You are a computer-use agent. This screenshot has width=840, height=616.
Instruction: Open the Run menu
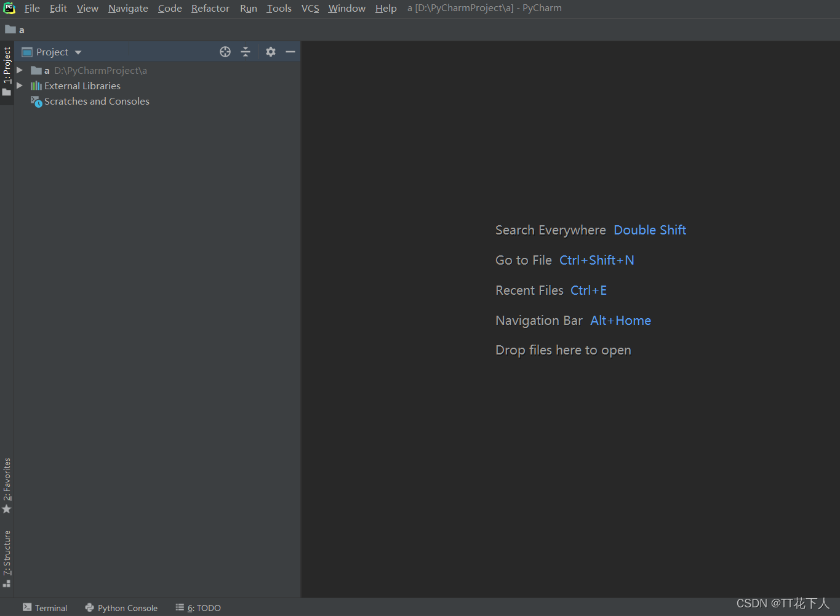point(249,8)
